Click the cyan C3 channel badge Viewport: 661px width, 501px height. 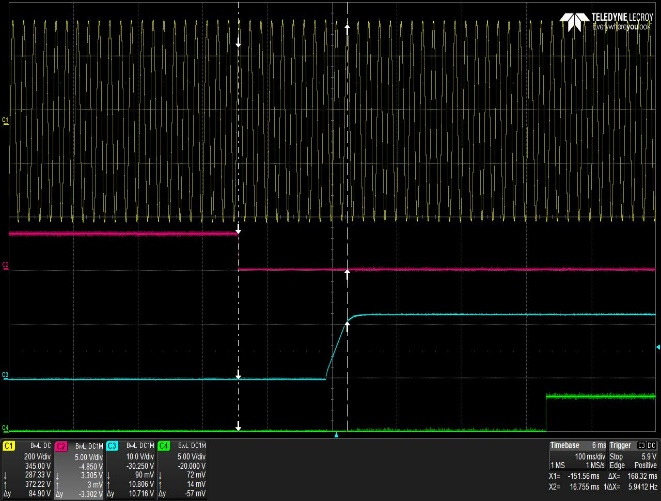(112, 444)
